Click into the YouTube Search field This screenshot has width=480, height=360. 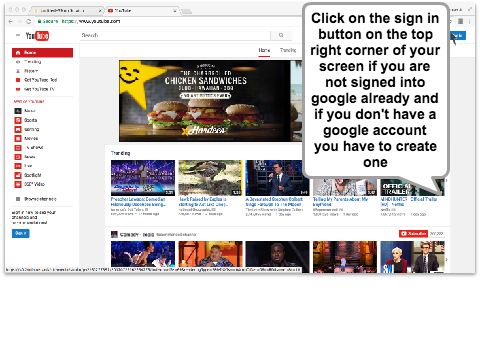pyautogui.click(x=175, y=35)
